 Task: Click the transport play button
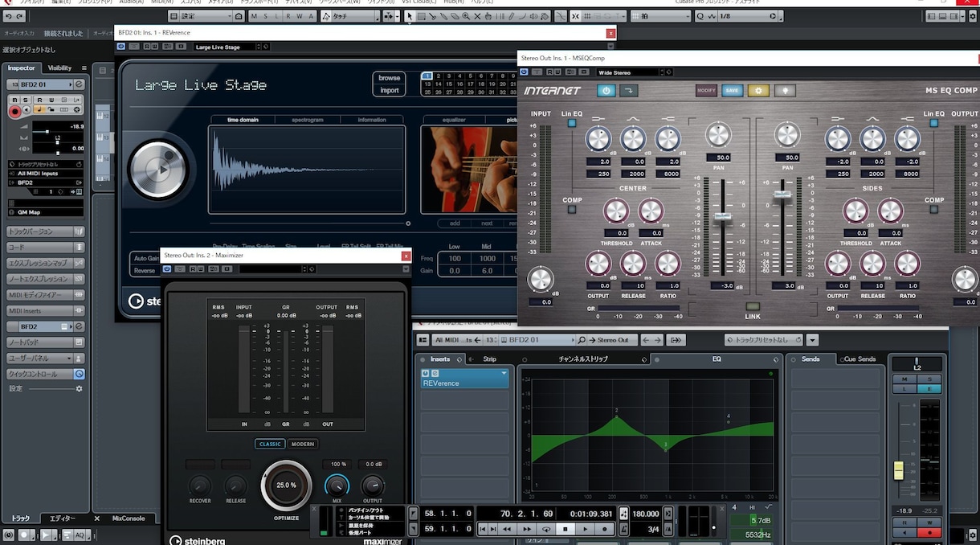tap(586, 529)
